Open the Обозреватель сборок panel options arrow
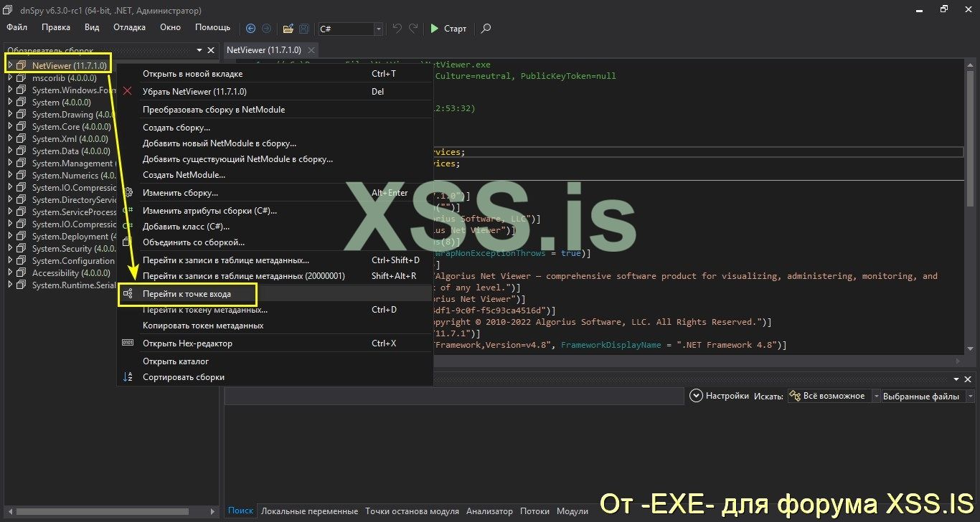This screenshot has width=980, height=522. click(x=199, y=50)
